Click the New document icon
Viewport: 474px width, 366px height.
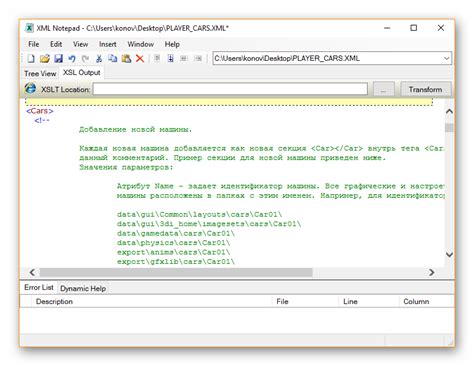31,59
